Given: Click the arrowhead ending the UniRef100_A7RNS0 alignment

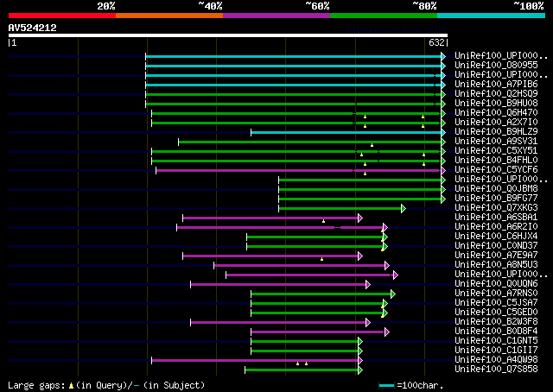Looking at the screenshot, I should click(x=393, y=294).
